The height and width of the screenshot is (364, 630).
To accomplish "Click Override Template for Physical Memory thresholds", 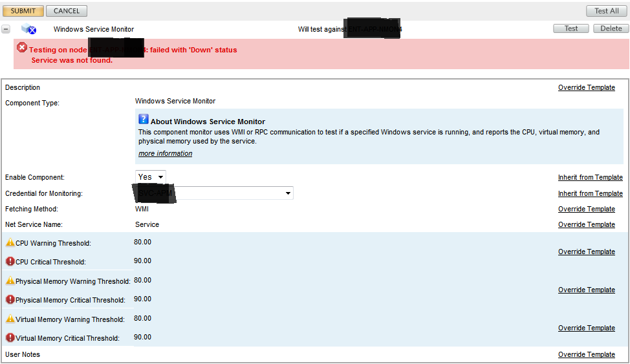I will coord(586,290).
